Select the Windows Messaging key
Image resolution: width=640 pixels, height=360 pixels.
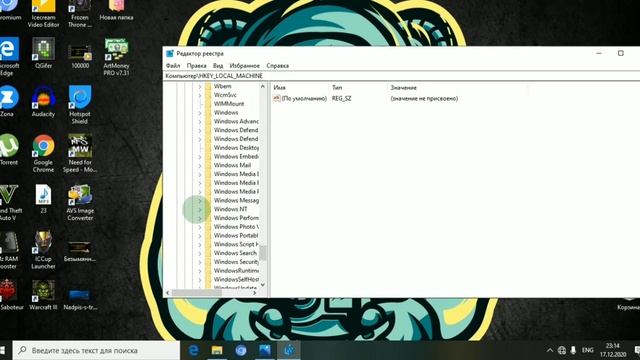click(x=236, y=200)
